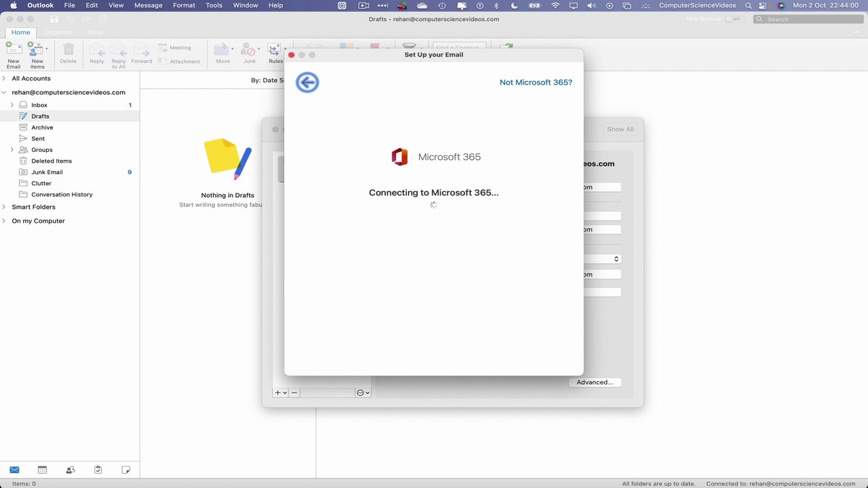This screenshot has height=488, width=868.
Task: Select the Organise ribbon tab
Action: coord(58,32)
